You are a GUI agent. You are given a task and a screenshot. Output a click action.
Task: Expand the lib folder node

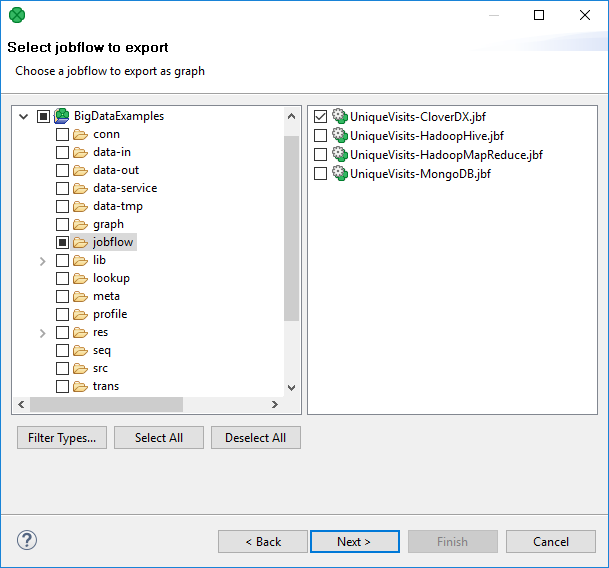pyautogui.click(x=42, y=260)
